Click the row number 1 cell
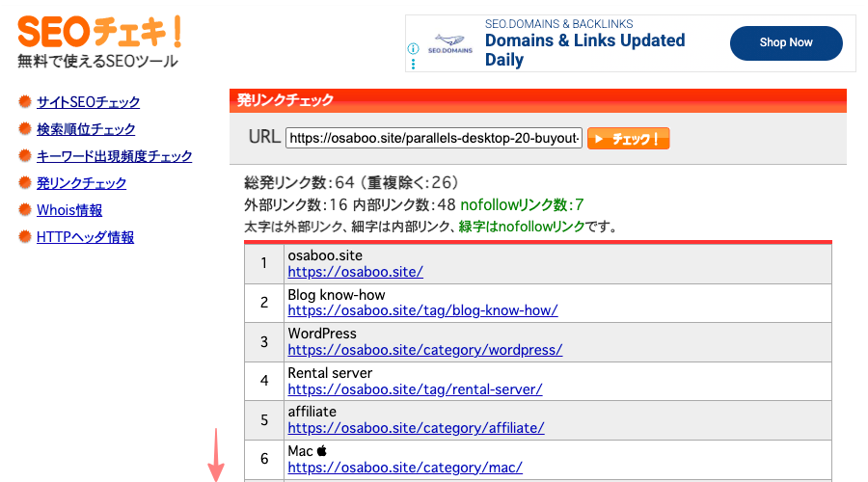Image resolution: width=868 pixels, height=482 pixels. click(x=264, y=263)
